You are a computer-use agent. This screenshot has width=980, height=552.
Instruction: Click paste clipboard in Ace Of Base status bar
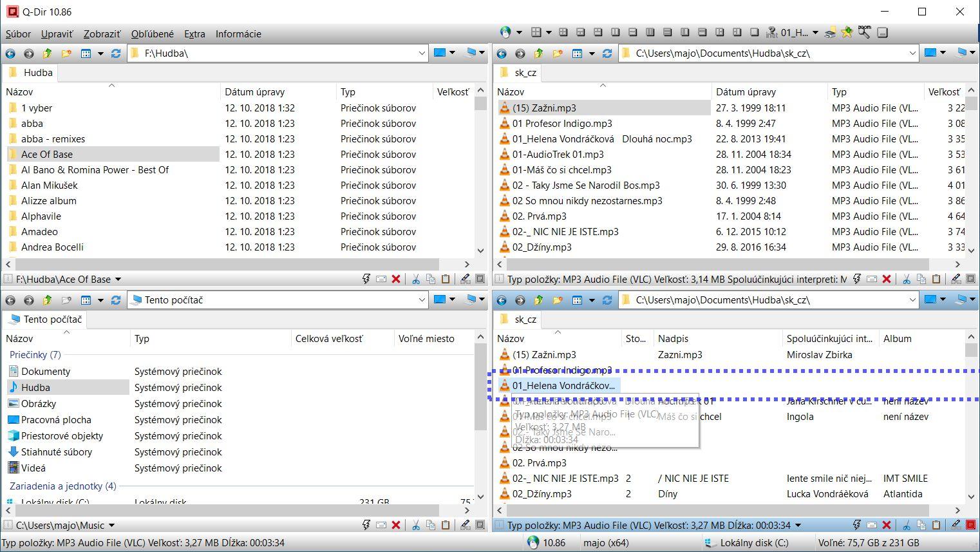click(446, 279)
